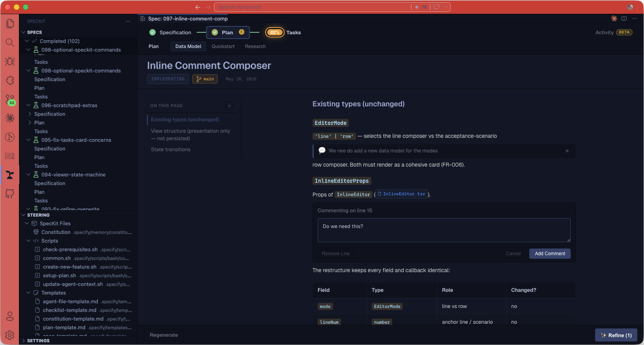Click the Refine (1) button

[616, 335]
